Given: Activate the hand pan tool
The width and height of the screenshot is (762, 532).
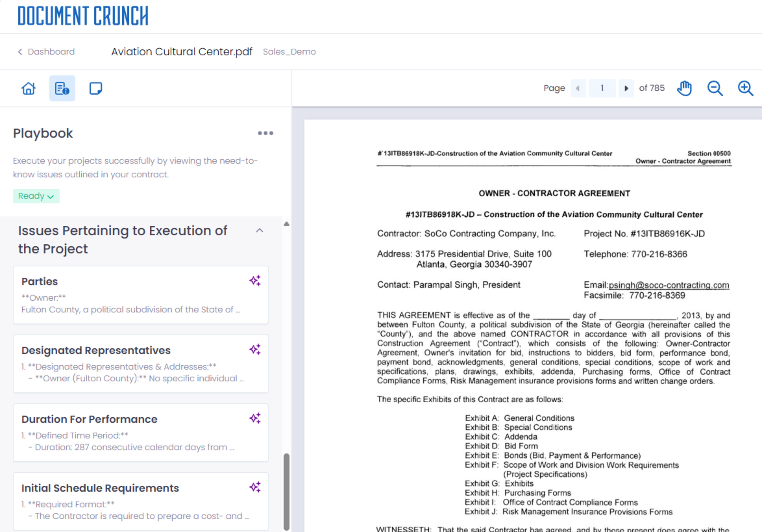Looking at the screenshot, I should (684, 88).
